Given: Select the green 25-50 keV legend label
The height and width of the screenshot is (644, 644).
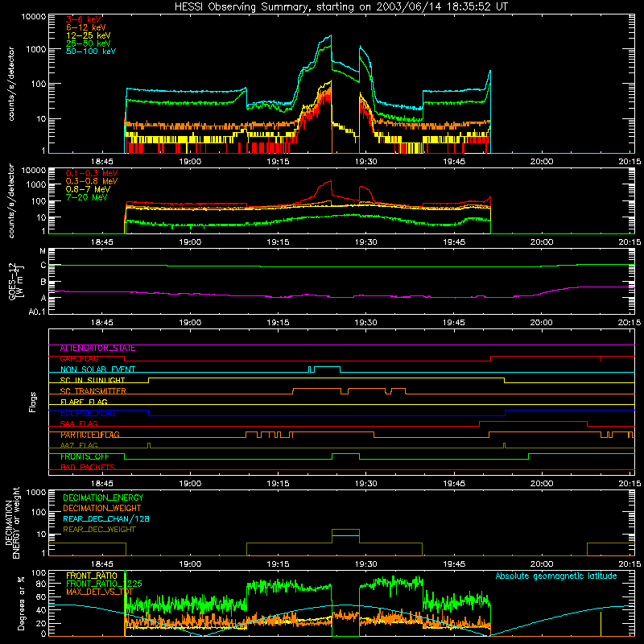Looking at the screenshot, I should pos(88,43).
